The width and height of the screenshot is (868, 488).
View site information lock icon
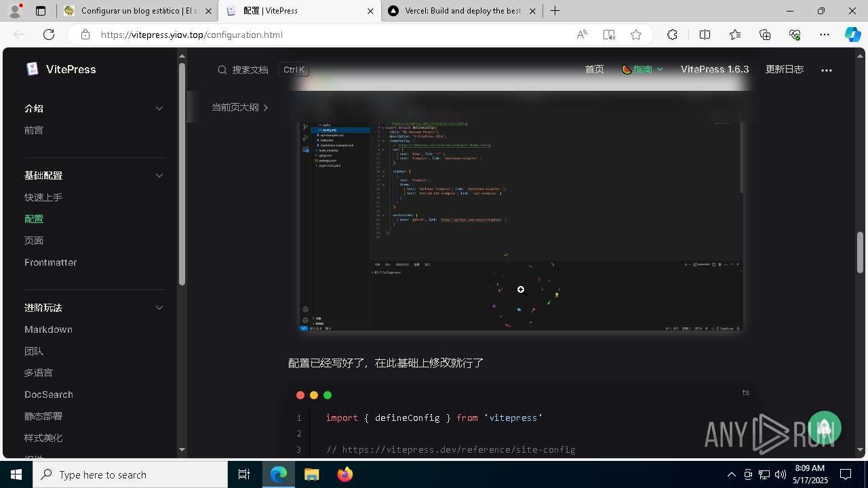pyautogui.click(x=85, y=35)
